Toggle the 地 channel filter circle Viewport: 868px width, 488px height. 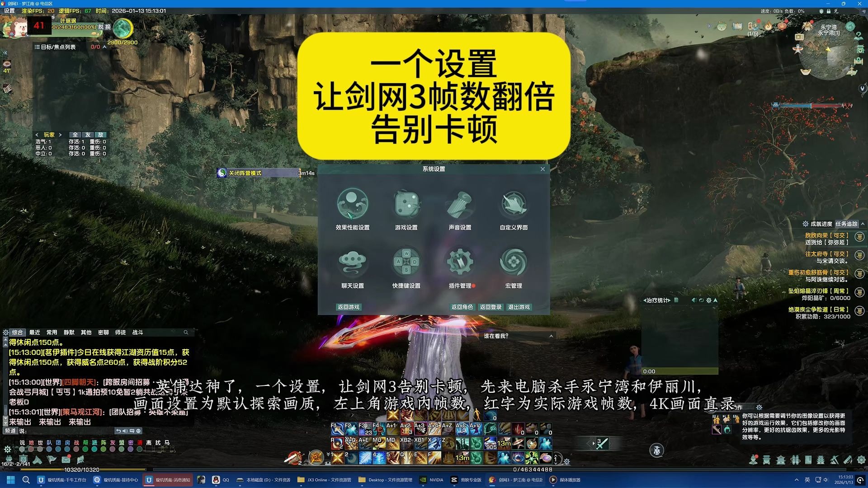coord(31,449)
